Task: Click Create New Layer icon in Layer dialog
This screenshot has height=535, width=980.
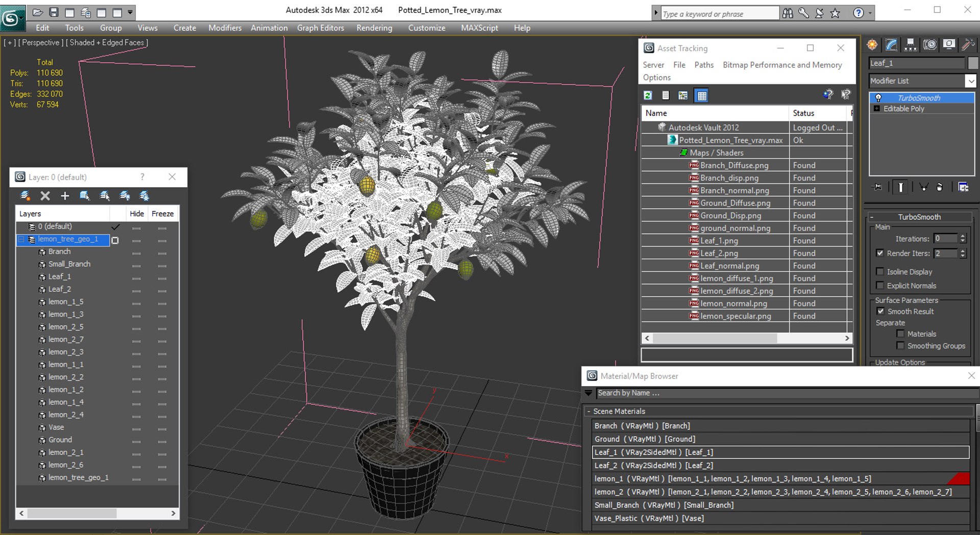Action: [25, 196]
